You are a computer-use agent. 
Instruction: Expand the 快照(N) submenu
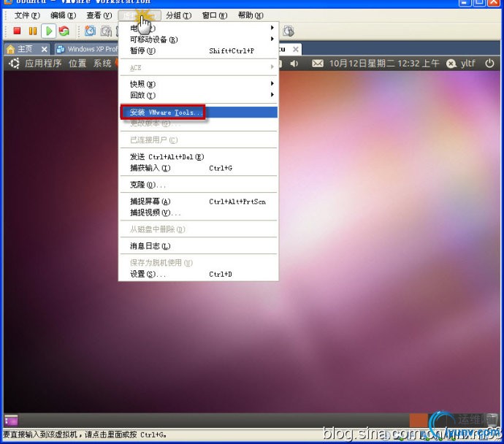coord(199,84)
